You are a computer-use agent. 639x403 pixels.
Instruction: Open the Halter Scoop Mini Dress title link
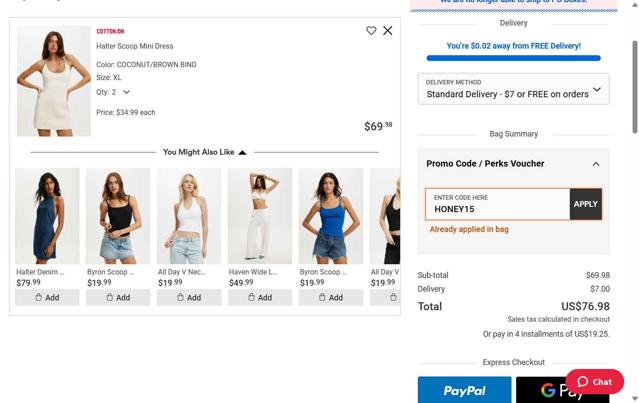click(135, 46)
